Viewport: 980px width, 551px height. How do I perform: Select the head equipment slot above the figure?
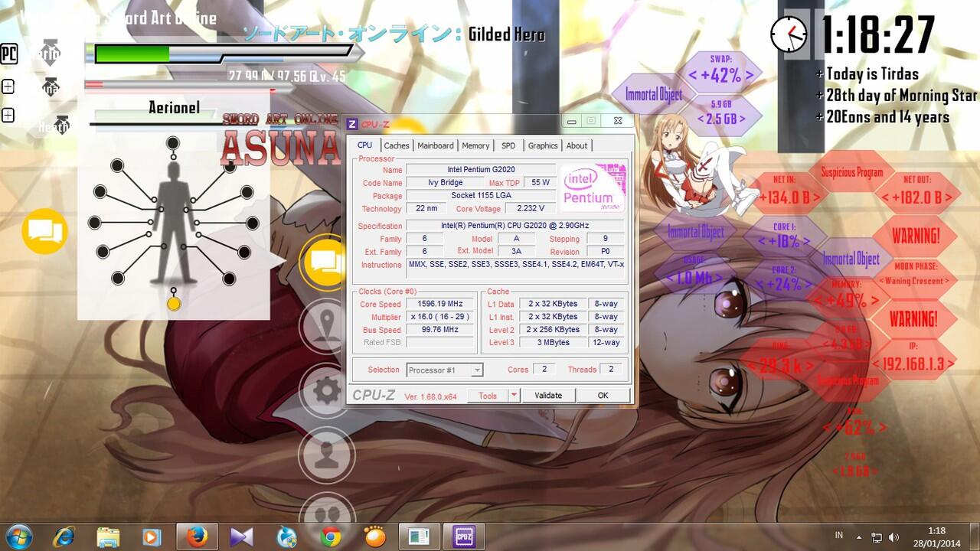pos(174,142)
